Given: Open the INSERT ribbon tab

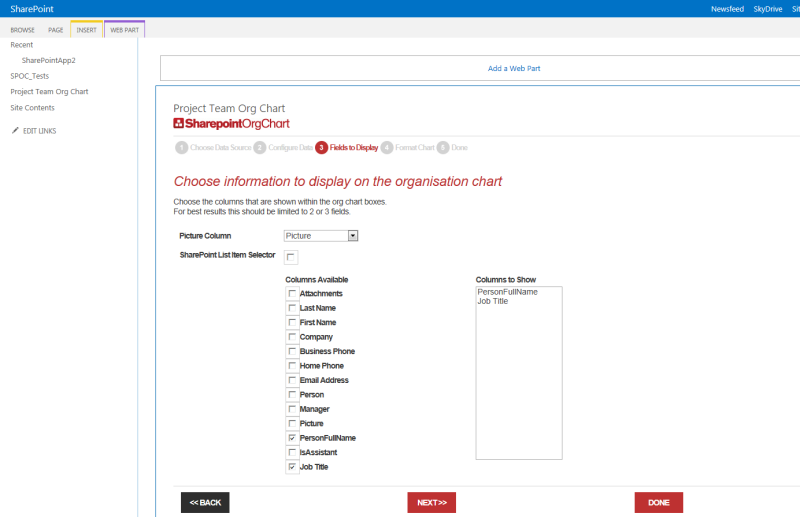Looking at the screenshot, I should (86, 30).
